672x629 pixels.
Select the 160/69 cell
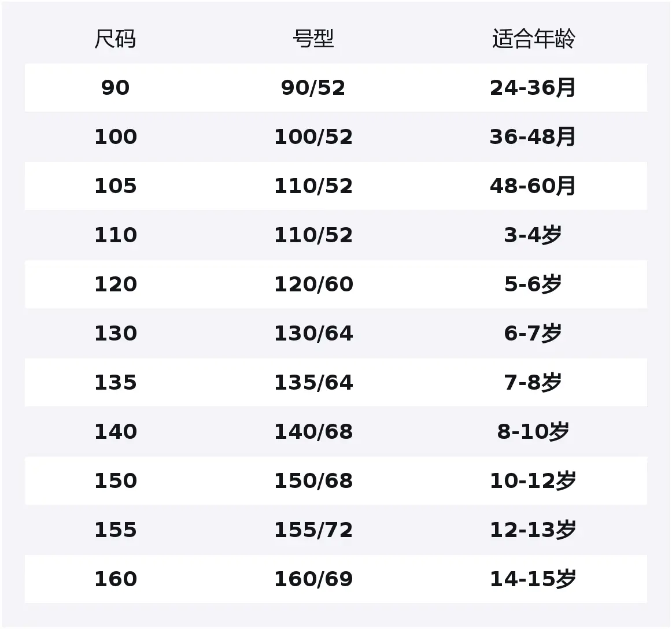pos(313,579)
